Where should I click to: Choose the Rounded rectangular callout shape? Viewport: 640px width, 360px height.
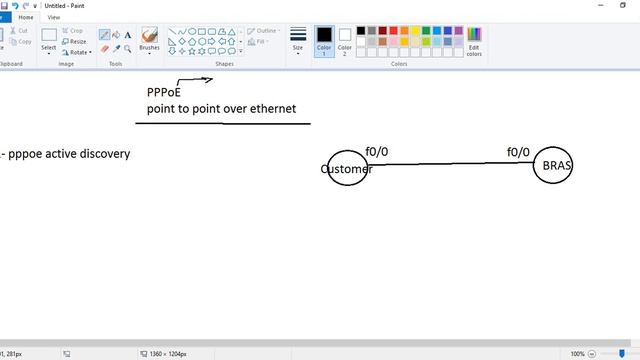point(212,51)
